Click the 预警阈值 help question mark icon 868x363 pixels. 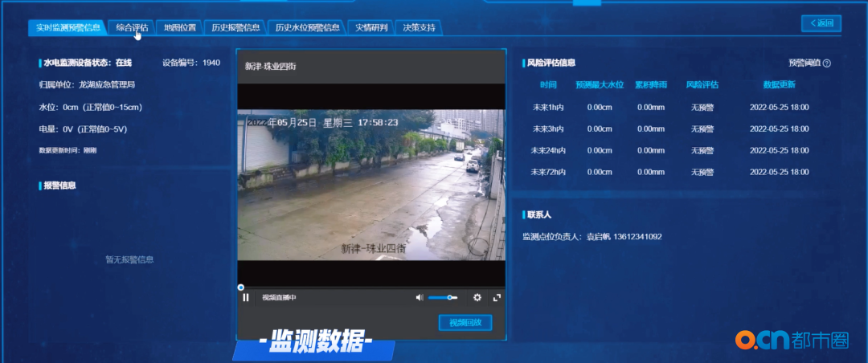tap(827, 63)
